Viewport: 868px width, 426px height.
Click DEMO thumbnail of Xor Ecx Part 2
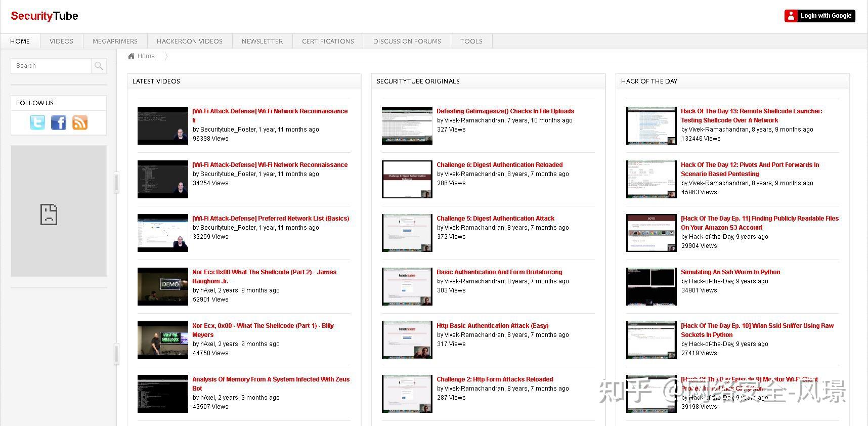pyautogui.click(x=163, y=286)
